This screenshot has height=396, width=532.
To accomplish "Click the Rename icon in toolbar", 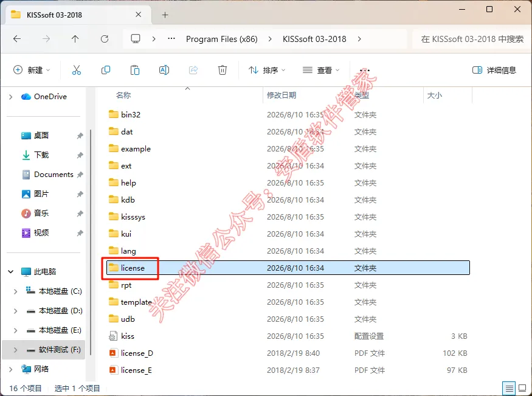I will 164,70.
